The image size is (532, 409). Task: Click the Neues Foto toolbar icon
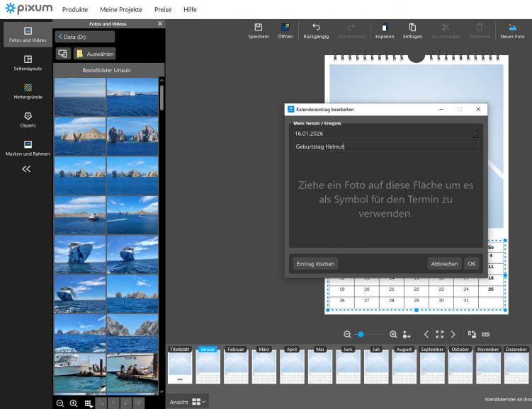tap(512, 28)
